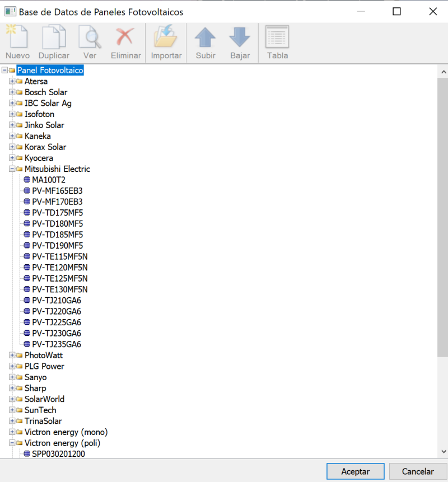448x482 pixels.
Task: Select the PV-TD185MF5 panel
Action: (58, 235)
